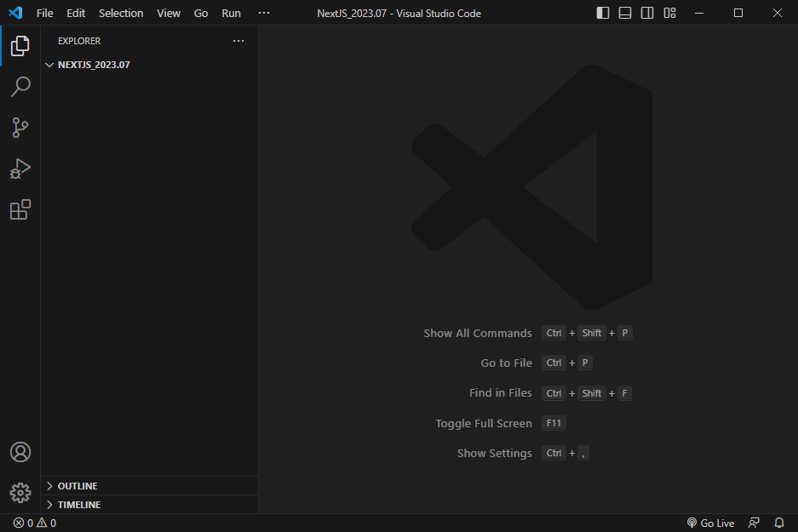Start server with Go Live button

[x=710, y=523]
